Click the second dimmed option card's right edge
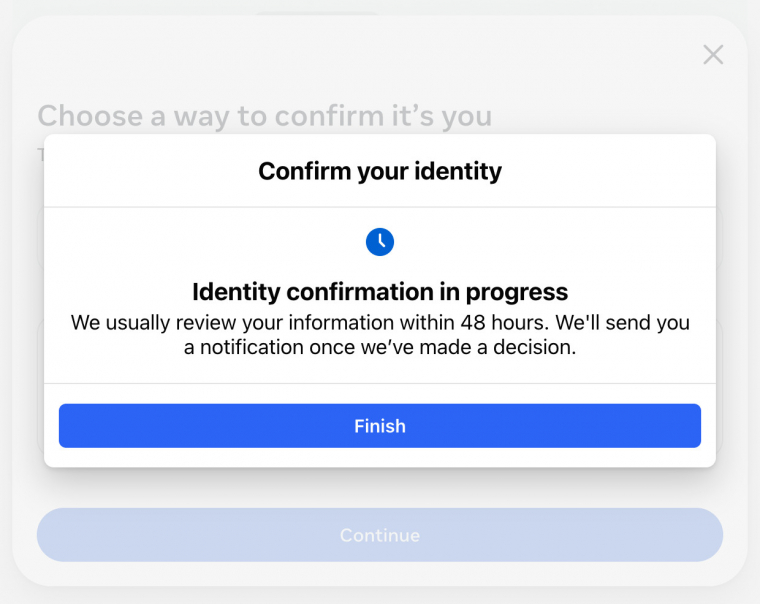 [x=719, y=386]
